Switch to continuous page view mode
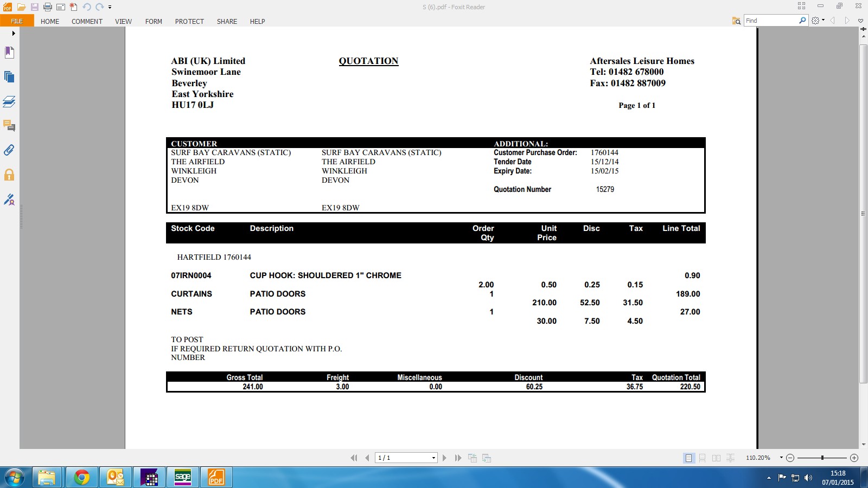 click(x=703, y=458)
